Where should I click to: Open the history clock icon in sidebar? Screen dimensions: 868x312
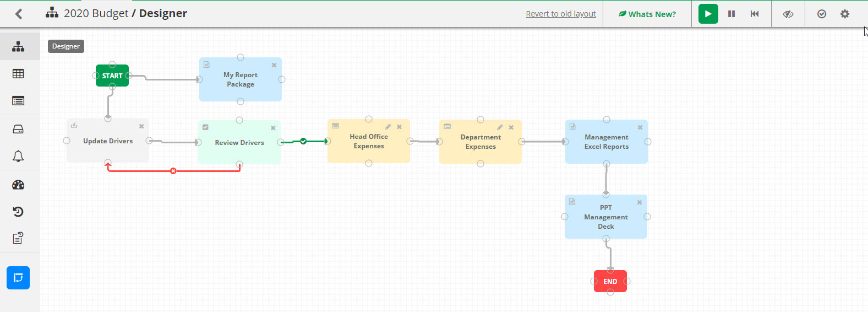coord(18,212)
